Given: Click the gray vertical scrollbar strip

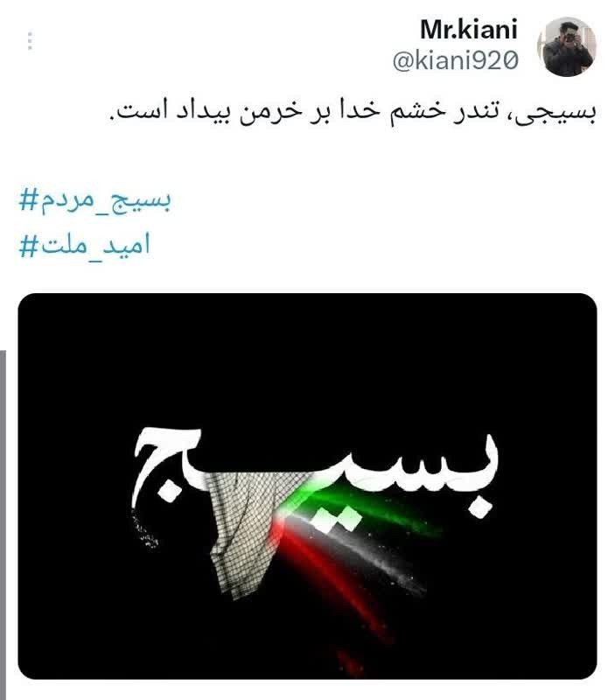Looking at the screenshot, I should pos(3,524).
